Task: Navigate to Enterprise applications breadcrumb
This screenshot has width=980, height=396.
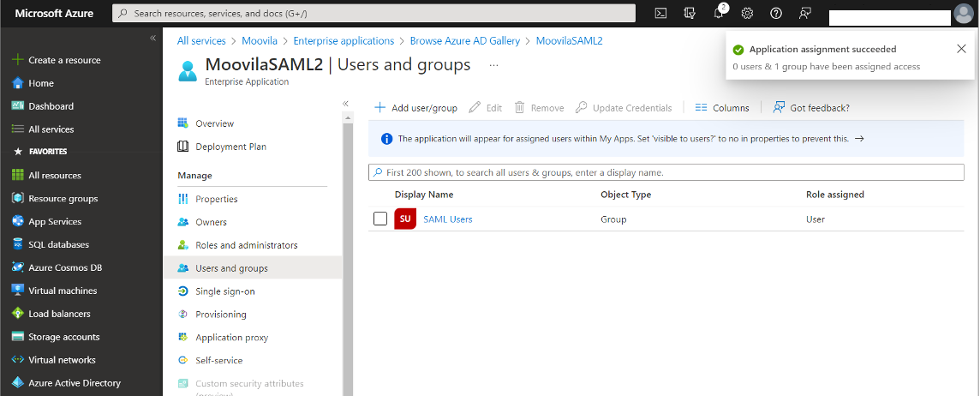Action: click(344, 40)
